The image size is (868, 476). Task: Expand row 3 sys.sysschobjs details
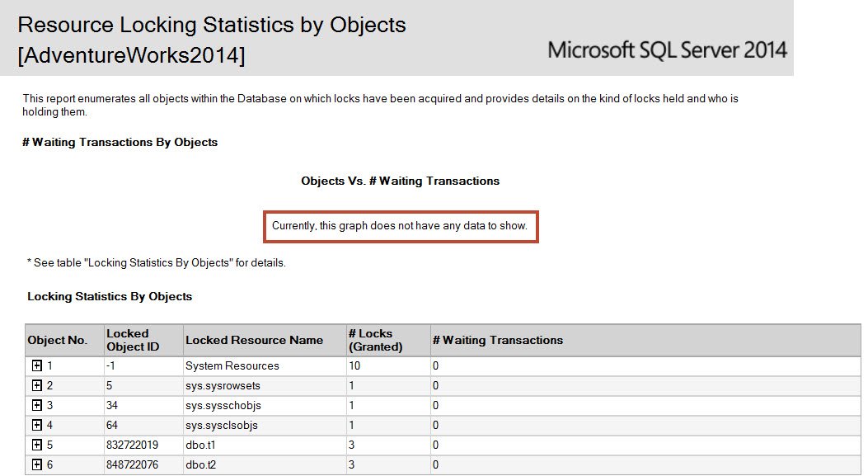37,405
